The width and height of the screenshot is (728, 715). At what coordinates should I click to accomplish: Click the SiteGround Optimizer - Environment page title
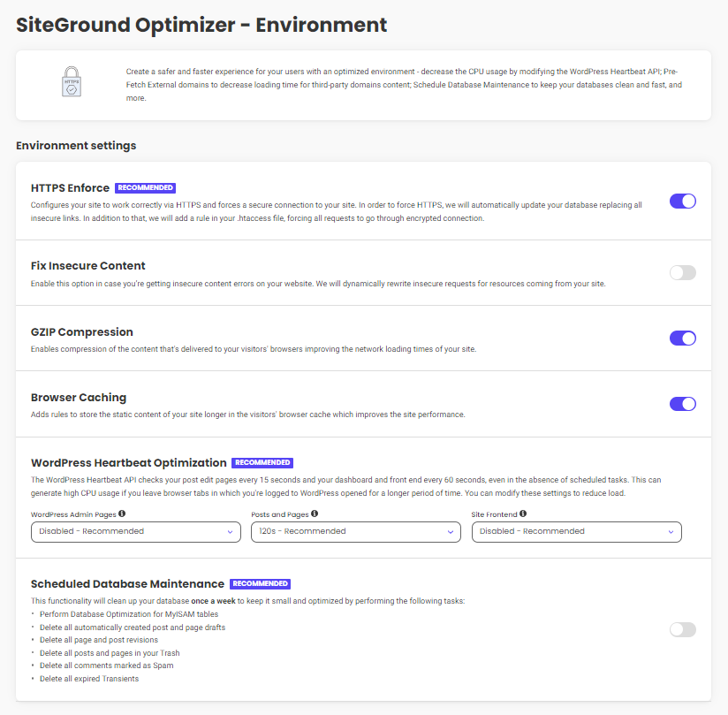click(x=201, y=25)
